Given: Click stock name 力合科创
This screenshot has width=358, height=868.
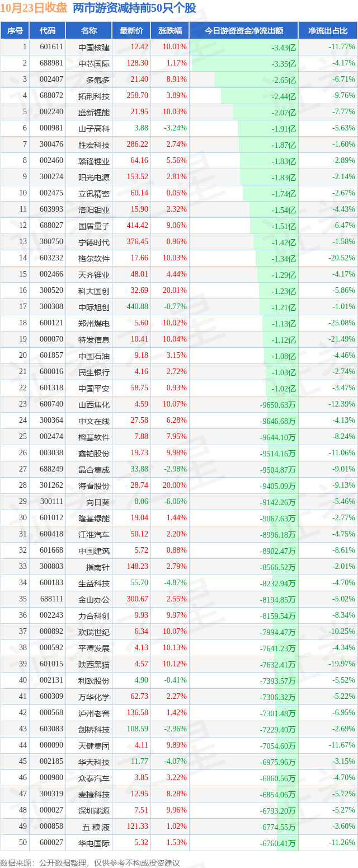Looking at the screenshot, I should tap(94, 615).
